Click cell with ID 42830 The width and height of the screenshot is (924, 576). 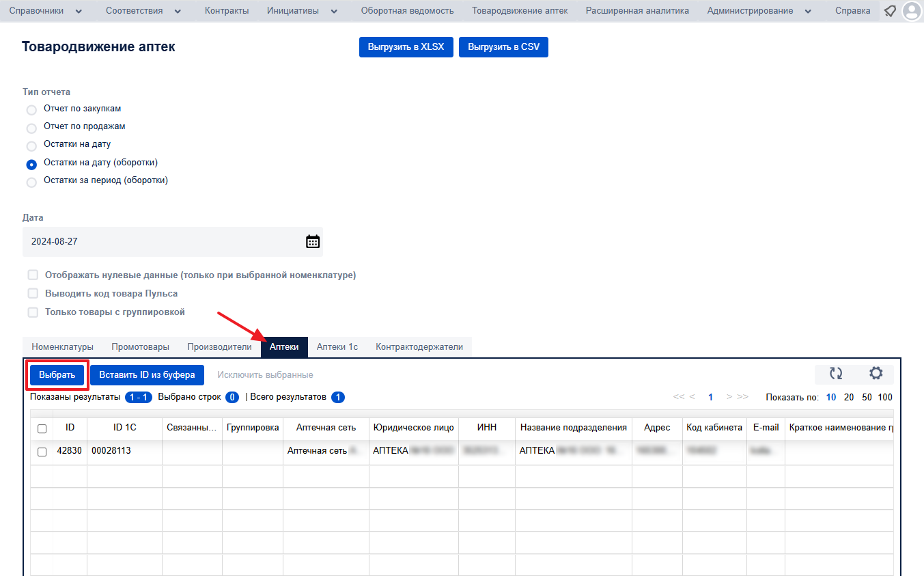coord(70,451)
